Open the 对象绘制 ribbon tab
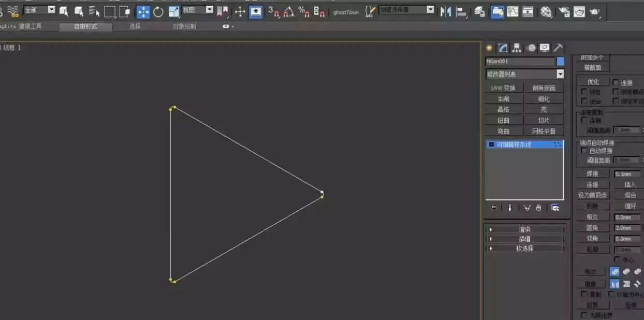The image size is (644, 320). (x=184, y=26)
